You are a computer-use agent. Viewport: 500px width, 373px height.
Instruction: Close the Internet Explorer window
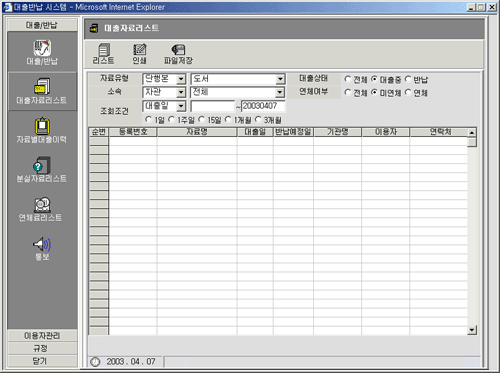[492, 7]
